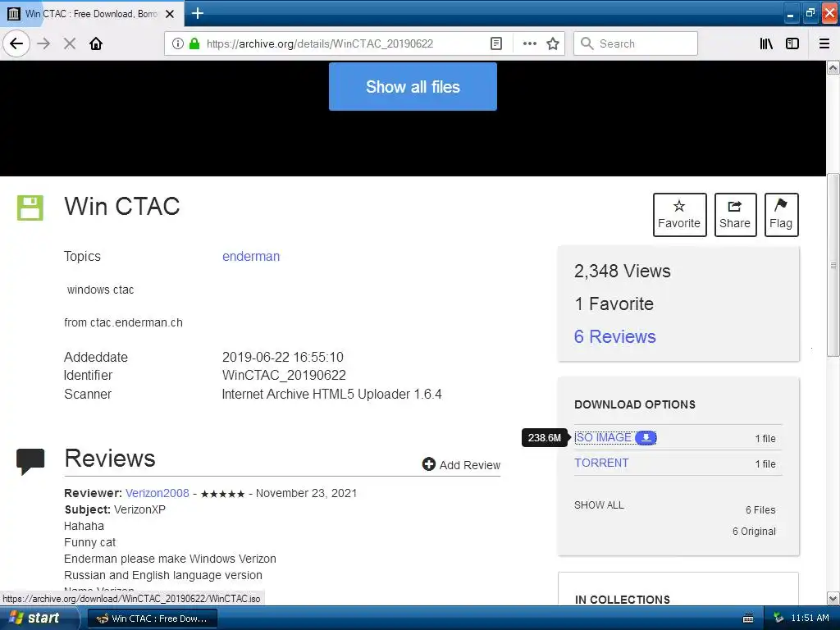Viewport: 840px width, 630px height.
Task: Click the forward navigation arrow
Action: point(44,43)
